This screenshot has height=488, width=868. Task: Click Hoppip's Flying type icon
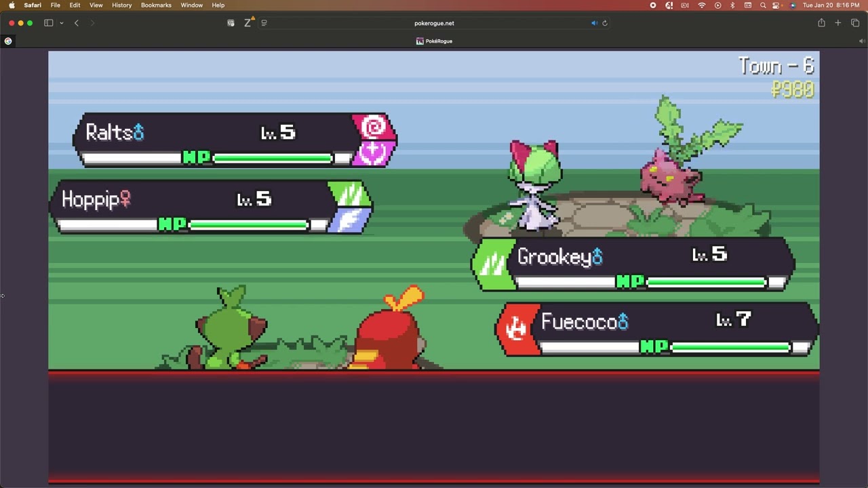point(349,220)
